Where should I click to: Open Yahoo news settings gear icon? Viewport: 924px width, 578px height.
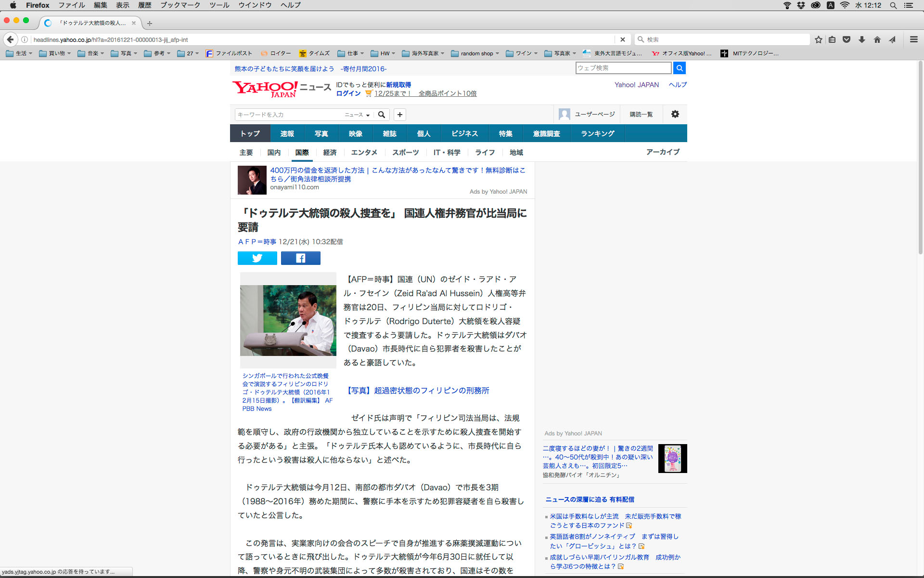[675, 114]
